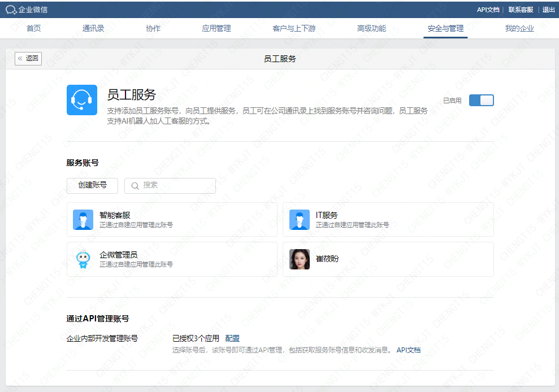Open 崔筱盼 profile photo
The image size is (559, 392).
pos(300,259)
